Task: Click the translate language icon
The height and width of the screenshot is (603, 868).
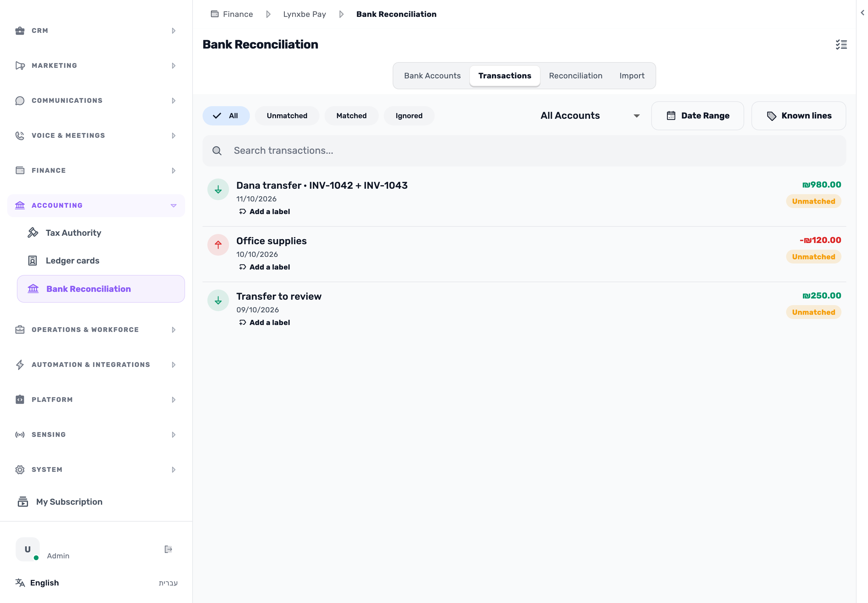Action: [x=20, y=582]
